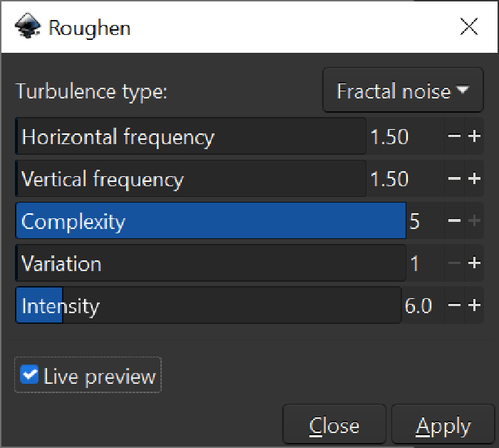499x448 pixels.
Task: Decrease Horizontal frequency with minus button
Action: tap(455, 136)
